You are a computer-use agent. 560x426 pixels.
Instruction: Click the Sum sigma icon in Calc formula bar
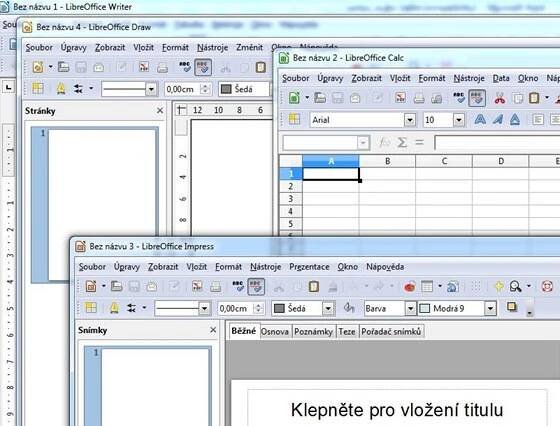(x=402, y=142)
